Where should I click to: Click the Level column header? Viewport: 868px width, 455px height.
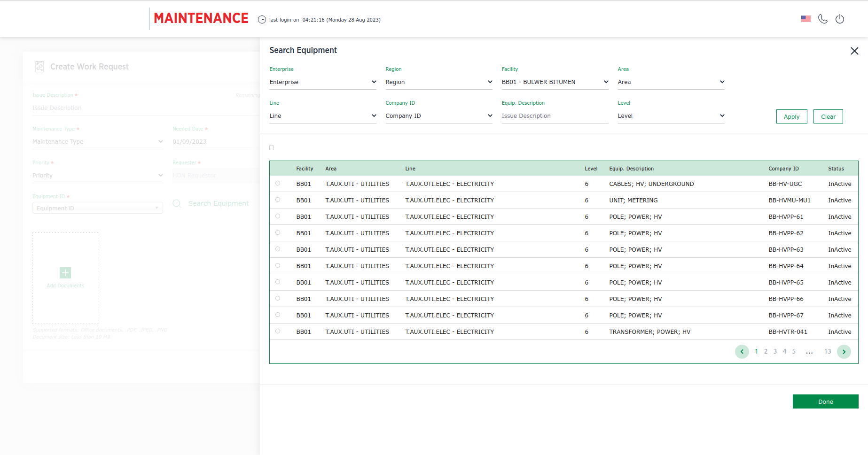pos(591,169)
